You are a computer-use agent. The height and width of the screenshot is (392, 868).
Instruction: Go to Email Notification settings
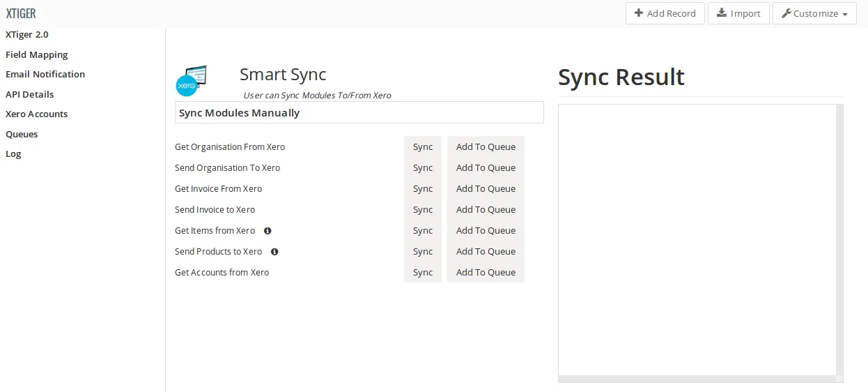pyautogui.click(x=45, y=74)
